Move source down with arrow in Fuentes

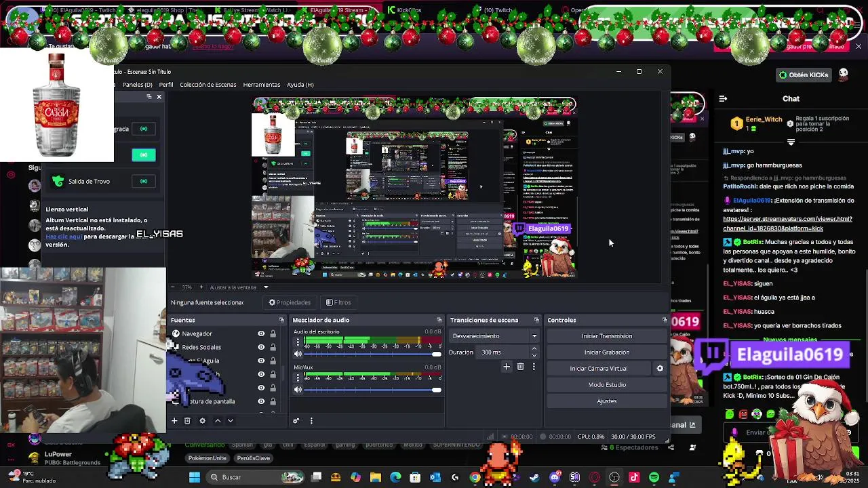click(x=231, y=420)
